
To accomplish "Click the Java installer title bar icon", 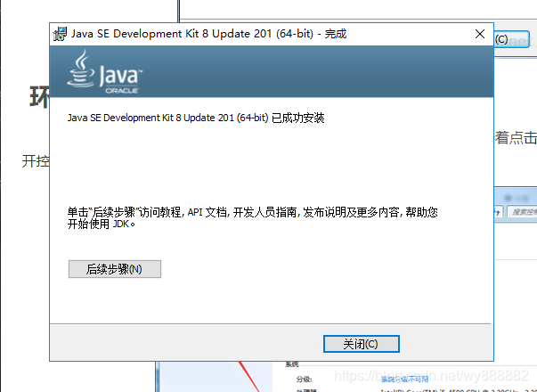I will coord(60,34).
